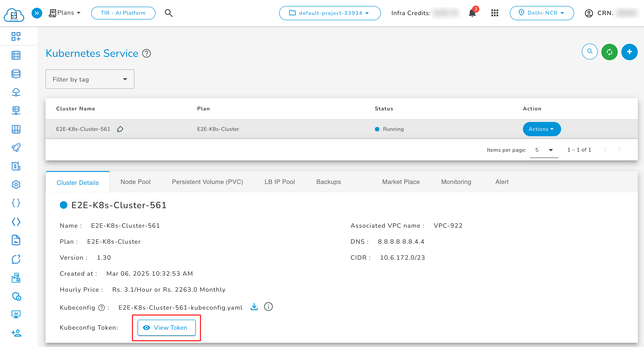Select E2E-K8s-Cluster-561 in cluster table

pos(83,129)
